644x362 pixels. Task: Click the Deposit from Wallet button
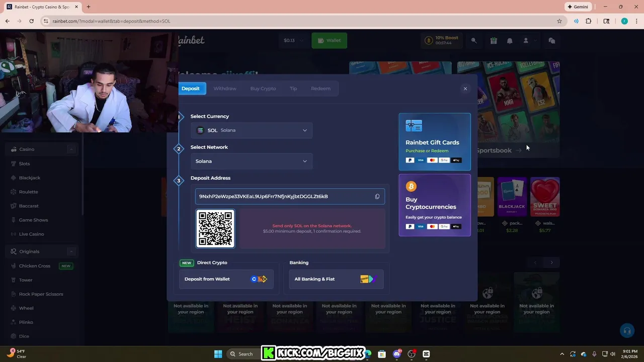(x=226, y=279)
